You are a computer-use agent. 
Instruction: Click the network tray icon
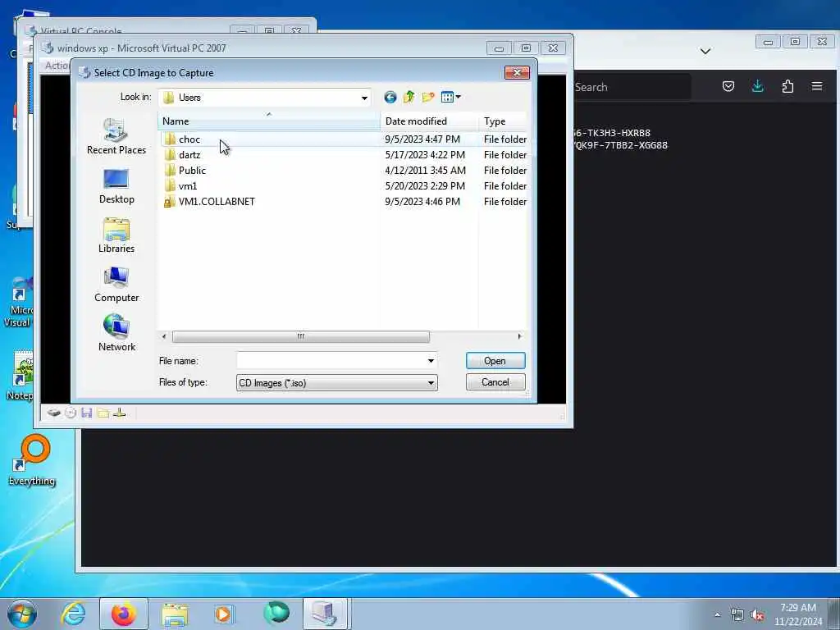coord(737,615)
